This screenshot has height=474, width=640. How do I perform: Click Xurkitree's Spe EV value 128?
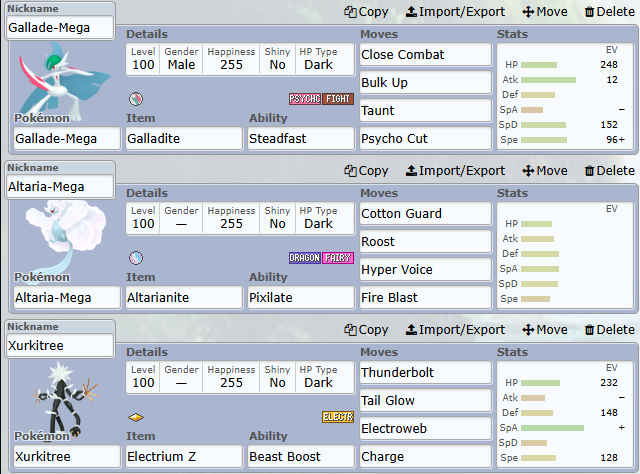coord(609,458)
